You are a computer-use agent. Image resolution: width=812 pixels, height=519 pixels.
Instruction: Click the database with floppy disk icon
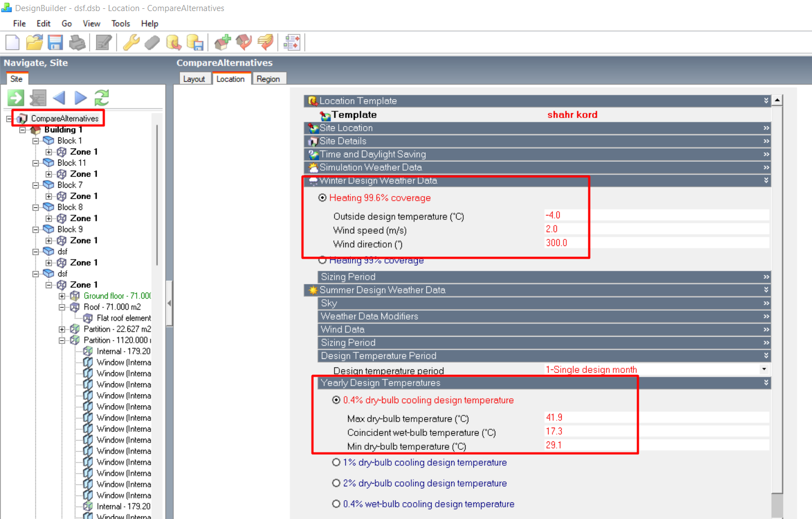click(195, 43)
